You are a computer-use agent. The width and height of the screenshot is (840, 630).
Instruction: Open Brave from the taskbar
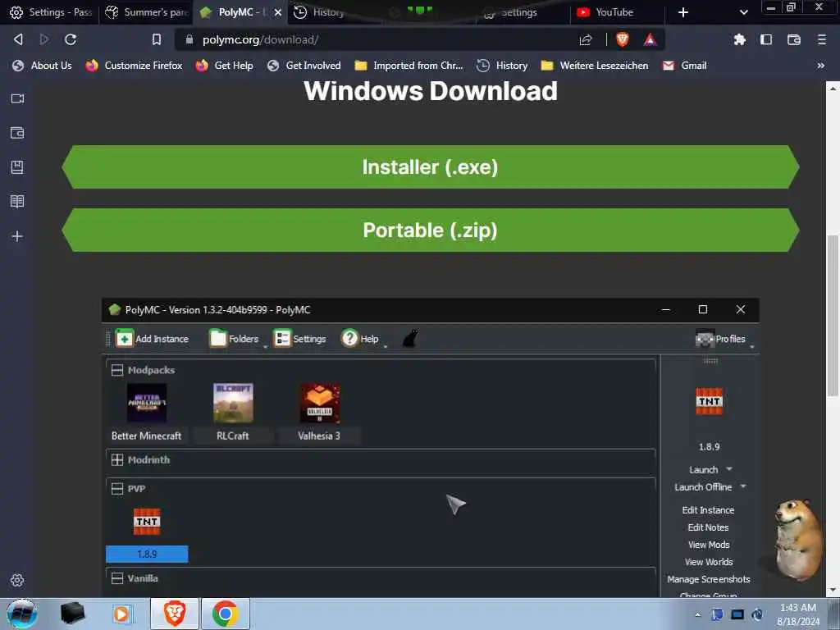point(175,614)
